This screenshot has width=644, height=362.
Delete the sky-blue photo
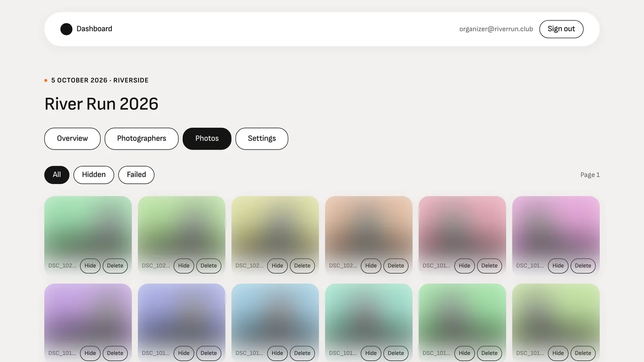pyautogui.click(x=302, y=353)
